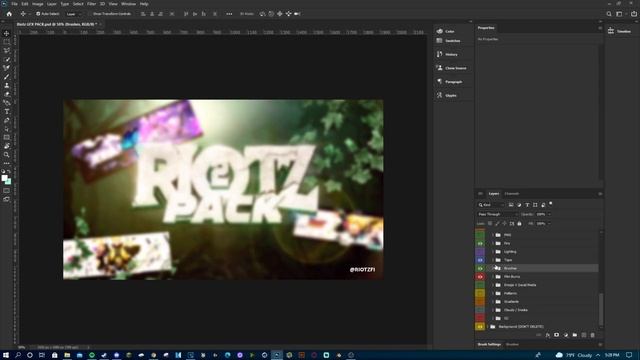Hide the Fire group layer
This screenshot has height=360, width=640.
pos(480,243)
